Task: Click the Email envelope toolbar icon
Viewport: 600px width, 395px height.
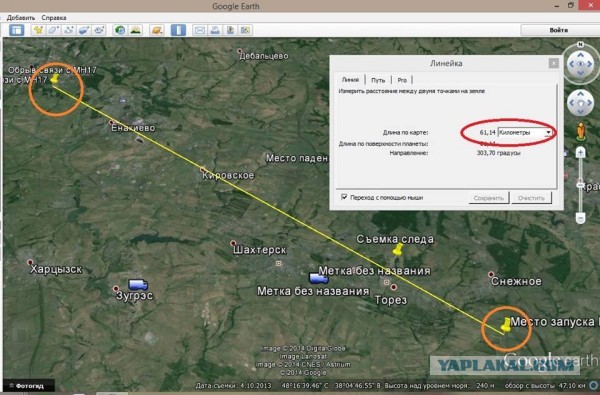Action: (x=200, y=30)
